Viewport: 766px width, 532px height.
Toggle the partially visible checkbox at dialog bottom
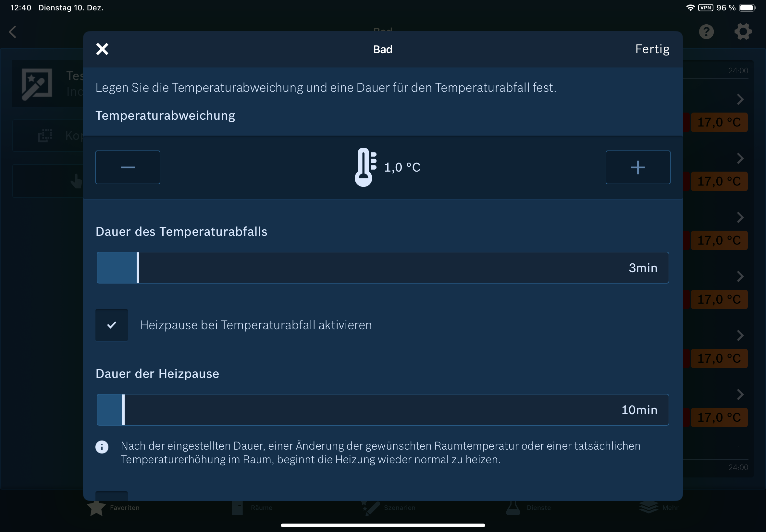(x=112, y=496)
